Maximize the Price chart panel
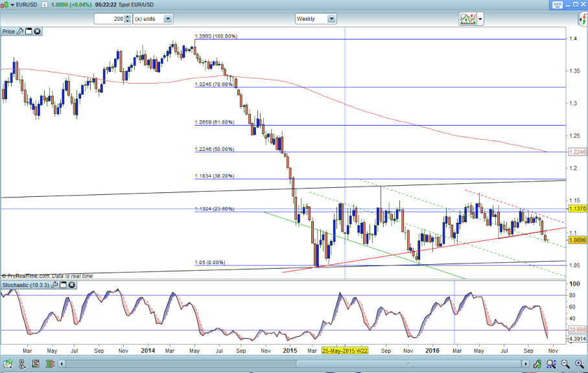This screenshot has width=588, height=373. 29,31
